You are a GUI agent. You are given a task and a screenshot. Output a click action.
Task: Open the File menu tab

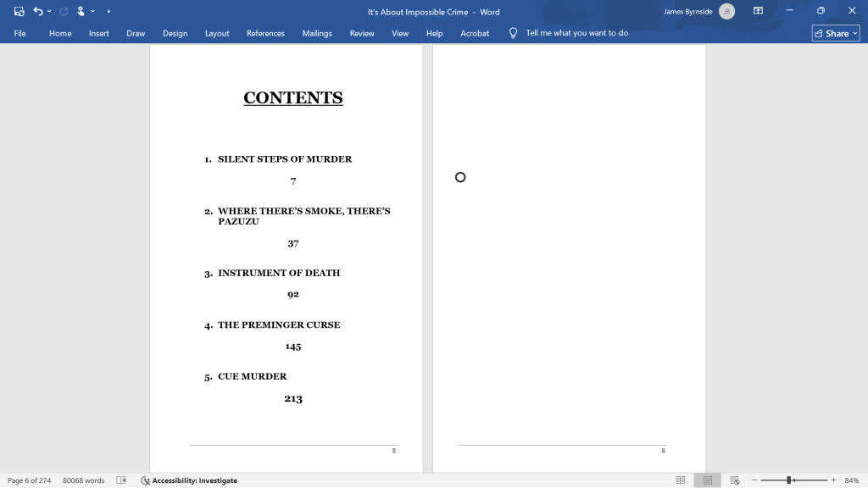20,33
